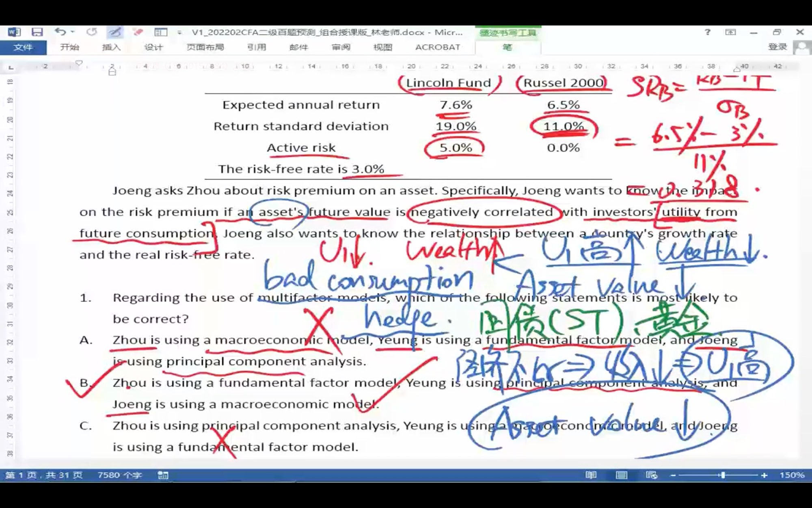Click the layout view icon in quick access toolbar
The height and width of the screenshot is (508, 812).
coord(161,32)
